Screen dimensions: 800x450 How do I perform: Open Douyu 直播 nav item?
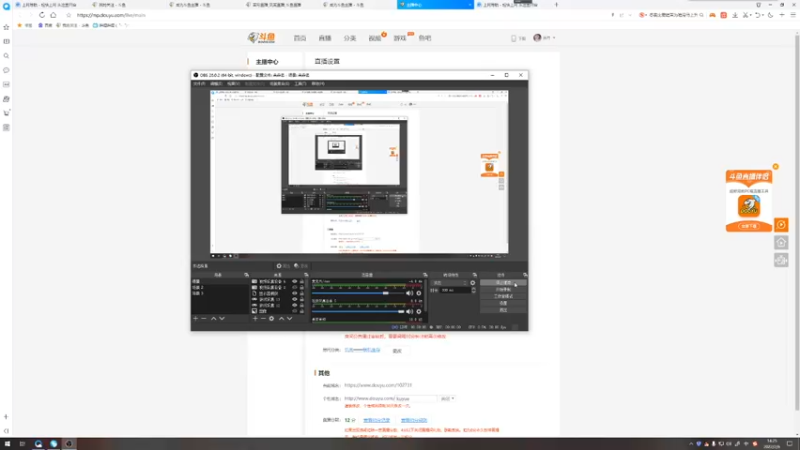coord(325,38)
